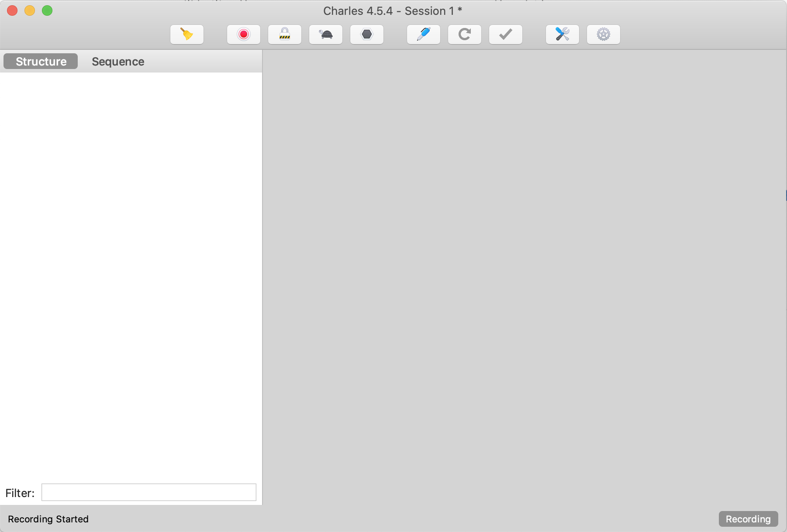The height and width of the screenshot is (532, 787).
Task: Close the Charles window
Action: tap(12, 10)
